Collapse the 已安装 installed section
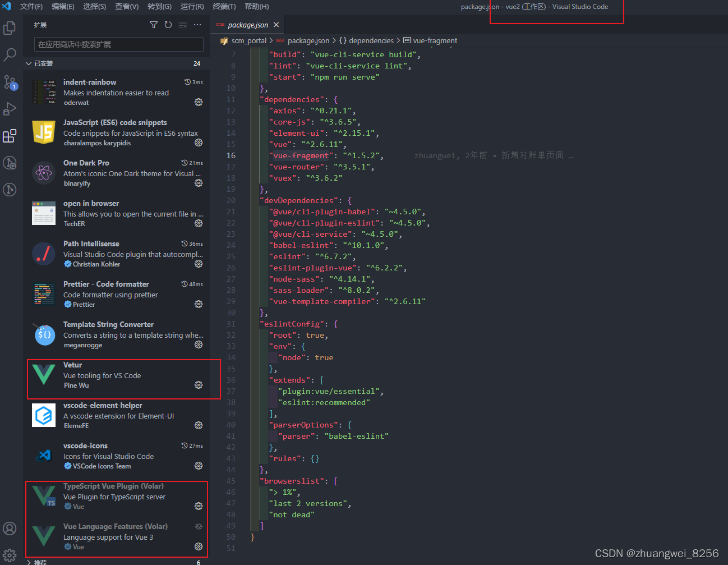The width and height of the screenshot is (728, 565). (117, 63)
